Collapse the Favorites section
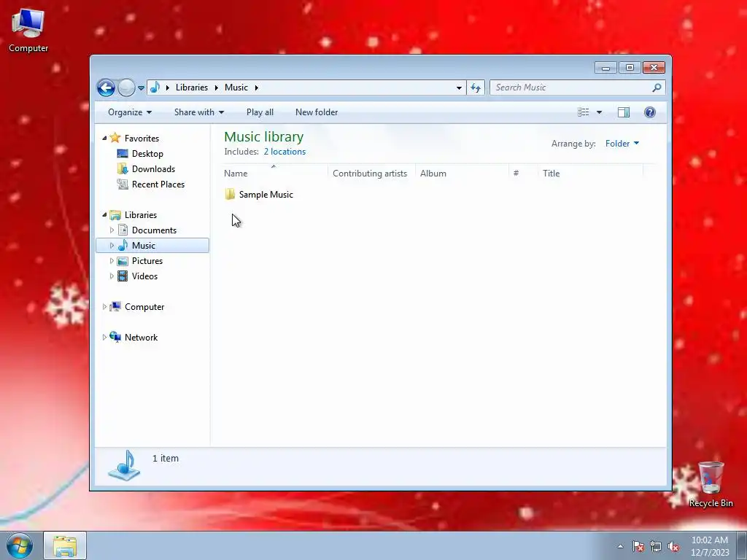This screenshot has width=747, height=560. (104, 138)
